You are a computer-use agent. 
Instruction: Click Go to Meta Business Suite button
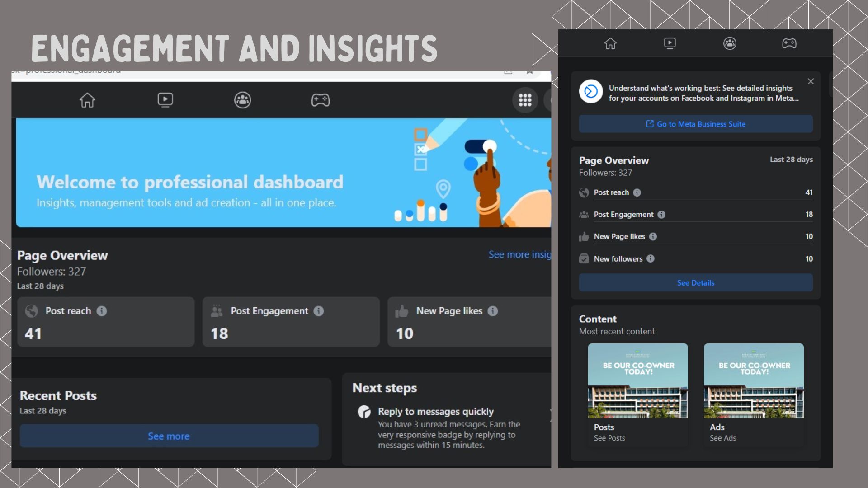(x=696, y=124)
